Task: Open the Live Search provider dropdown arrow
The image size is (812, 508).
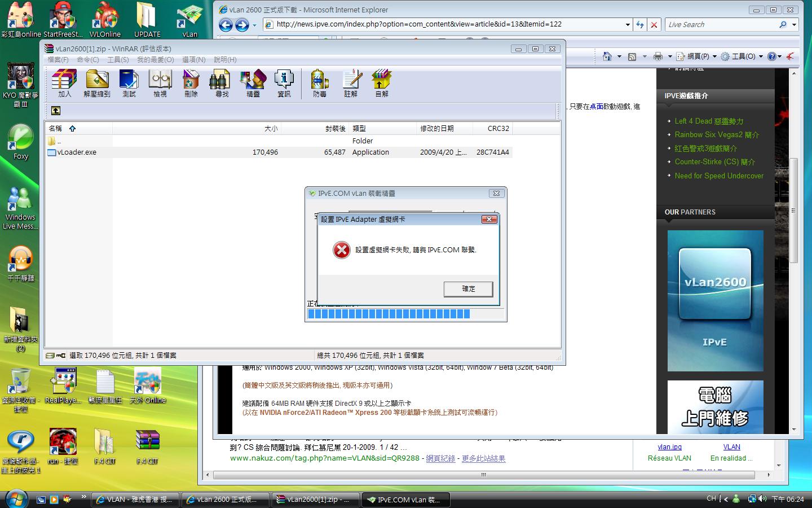Action: tap(794, 25)
